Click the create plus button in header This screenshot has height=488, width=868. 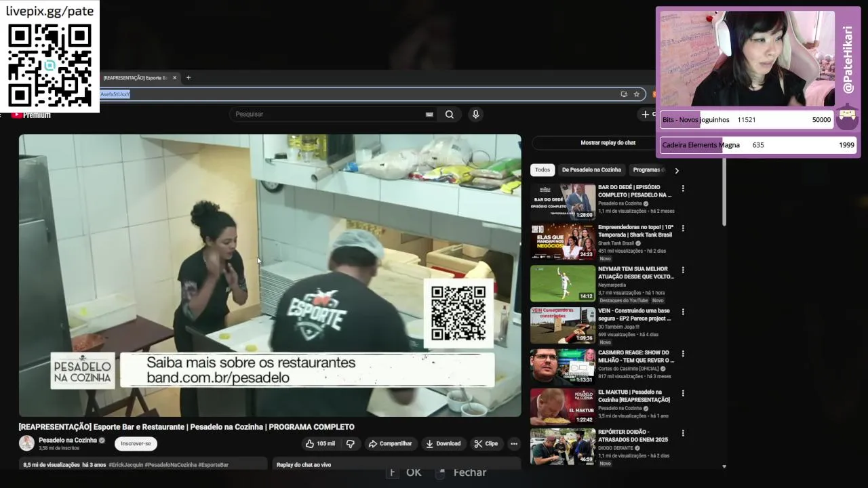tap(647, 115)
